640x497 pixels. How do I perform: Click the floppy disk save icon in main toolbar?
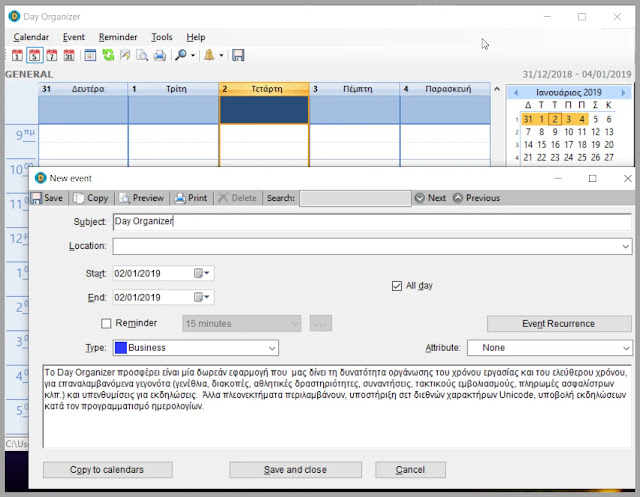point(238,55)
